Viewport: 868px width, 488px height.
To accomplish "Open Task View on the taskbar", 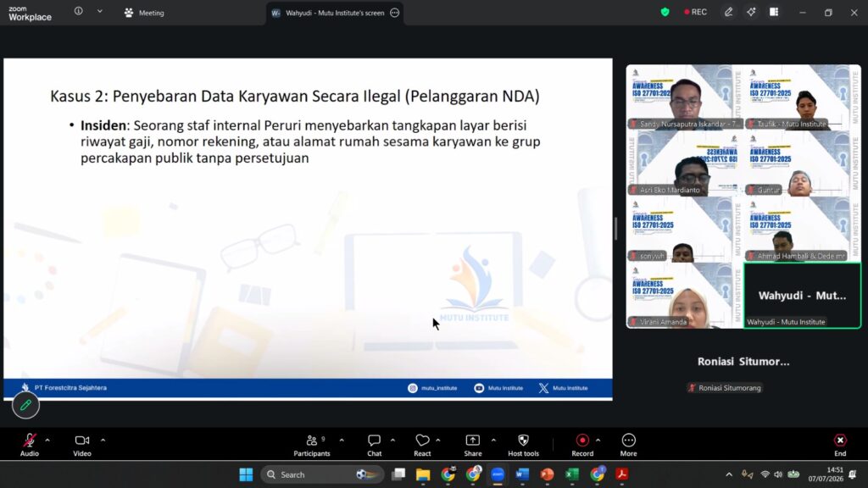I will (398, 474).
